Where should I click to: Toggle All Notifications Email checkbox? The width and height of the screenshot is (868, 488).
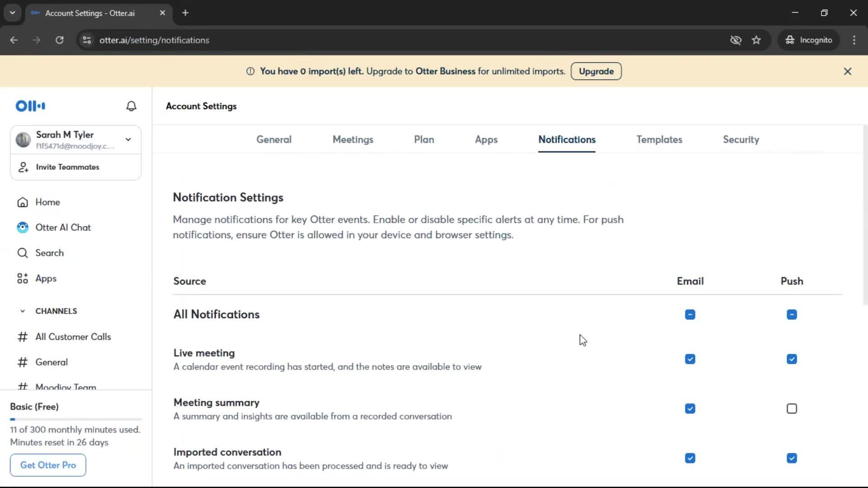coord(690,314)
